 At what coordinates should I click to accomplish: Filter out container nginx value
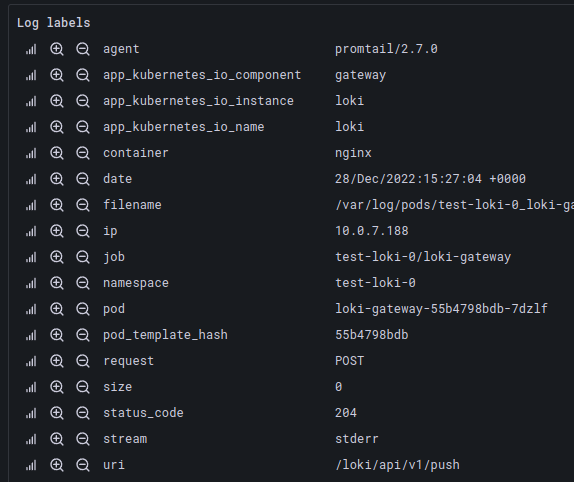tap(83, 153)
